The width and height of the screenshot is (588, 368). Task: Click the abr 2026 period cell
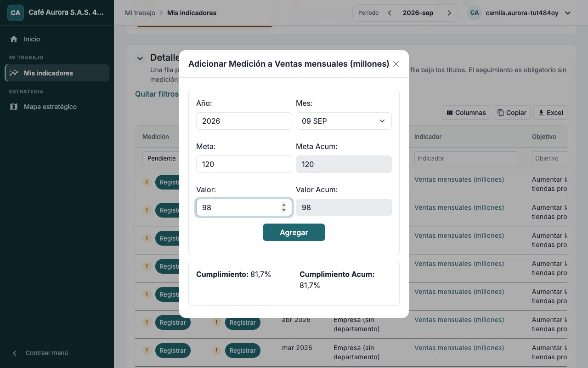tap(296, 320)
